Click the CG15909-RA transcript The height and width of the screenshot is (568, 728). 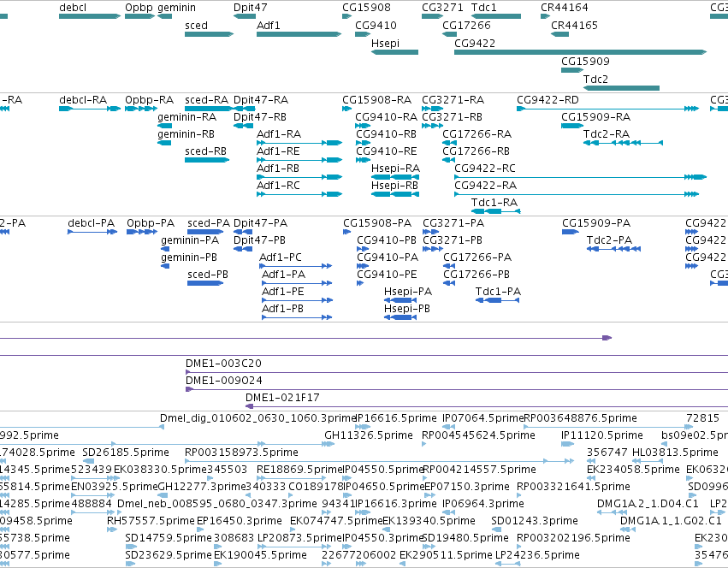coord(572,126)
